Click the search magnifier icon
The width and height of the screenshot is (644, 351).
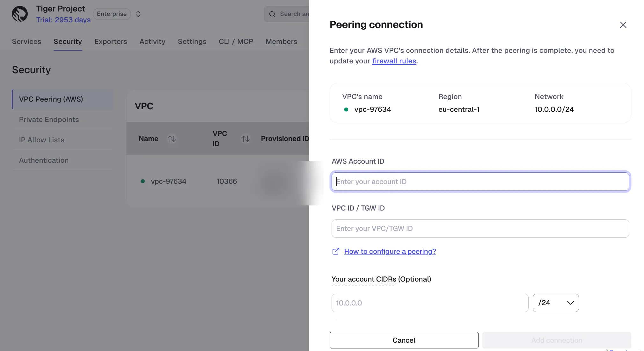coord(272,14)
